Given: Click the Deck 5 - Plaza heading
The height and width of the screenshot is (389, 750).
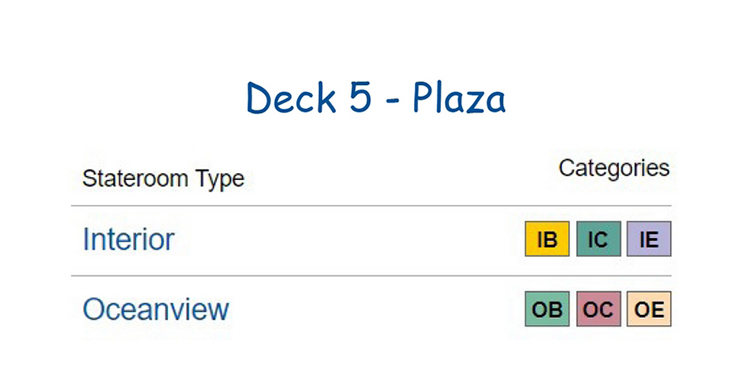Looking at the screenshot, I should pyautogui.click(x=375, y=98).
